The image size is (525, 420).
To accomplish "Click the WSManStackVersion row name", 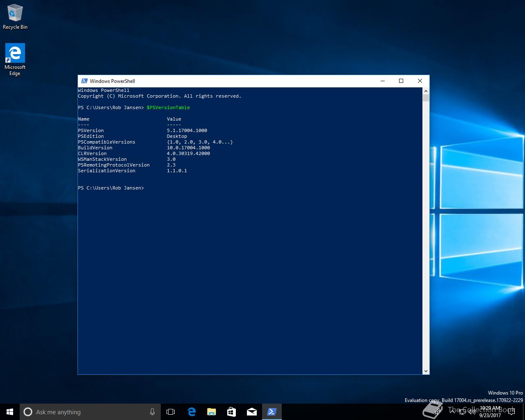I will pyautogui.click(x=102, y=159).
